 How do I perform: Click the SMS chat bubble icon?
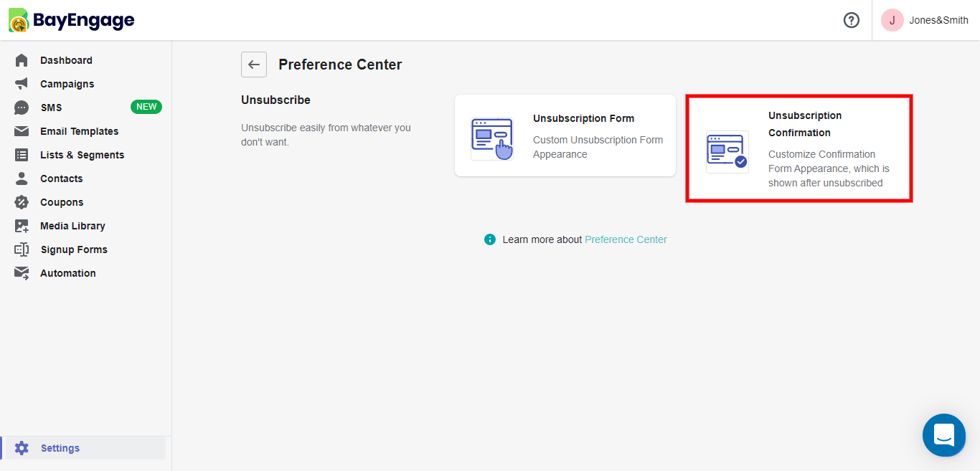(x=22, y=108)
